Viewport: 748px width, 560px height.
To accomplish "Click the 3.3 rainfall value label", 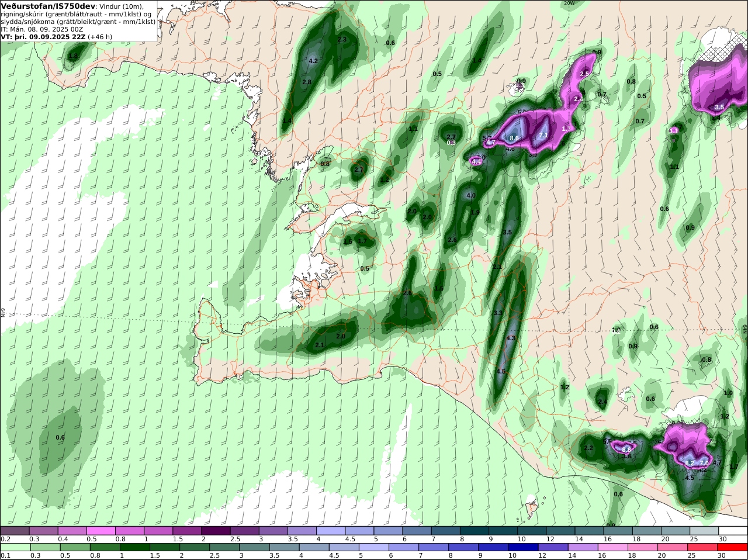I will pyautogui.click(x=498, y=313).
